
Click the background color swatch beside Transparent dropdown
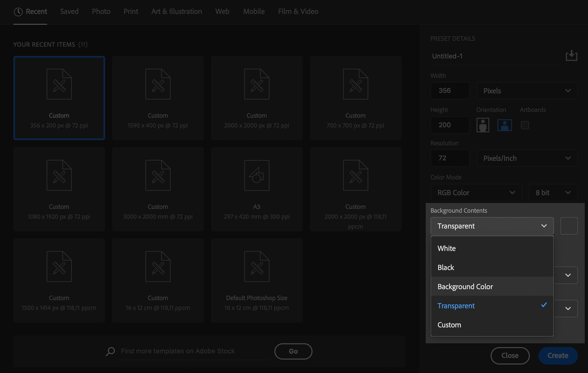click(x=569, y=226)
